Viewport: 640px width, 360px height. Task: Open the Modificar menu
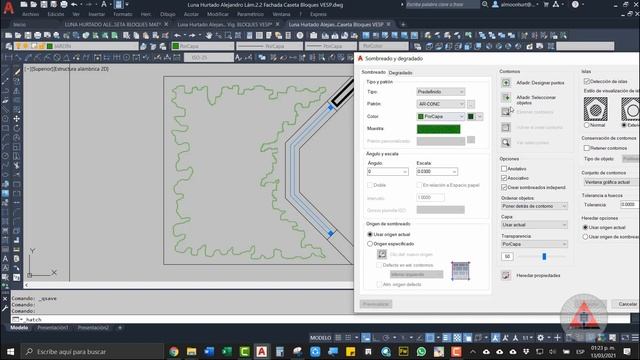[x=218, y=14]
